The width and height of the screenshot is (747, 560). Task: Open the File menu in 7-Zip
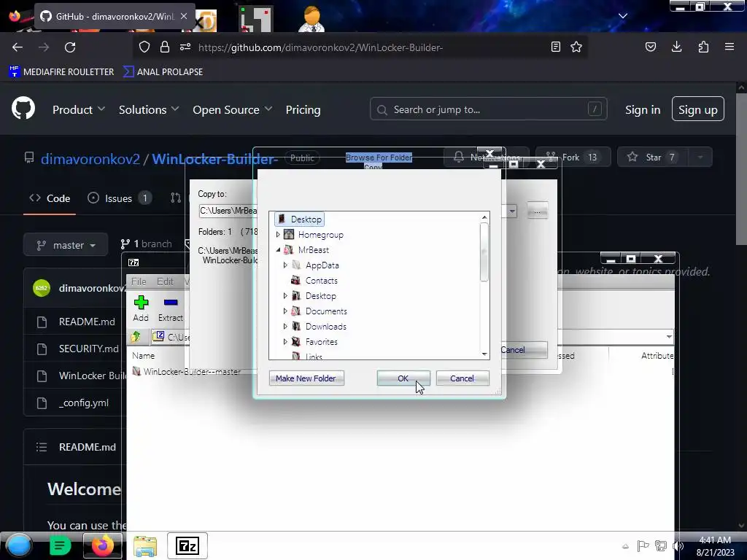point(139,281)
